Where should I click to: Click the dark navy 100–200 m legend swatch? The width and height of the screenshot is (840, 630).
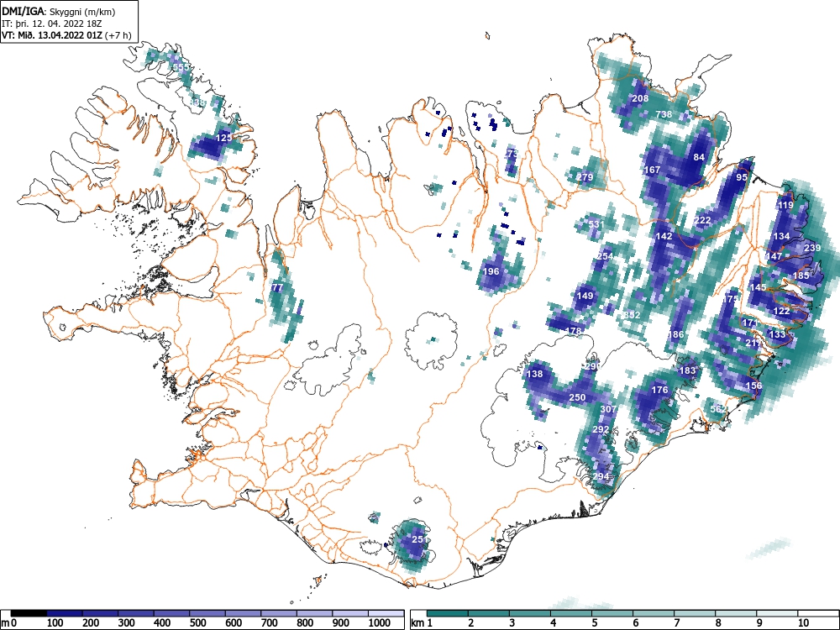click(65, 613)
